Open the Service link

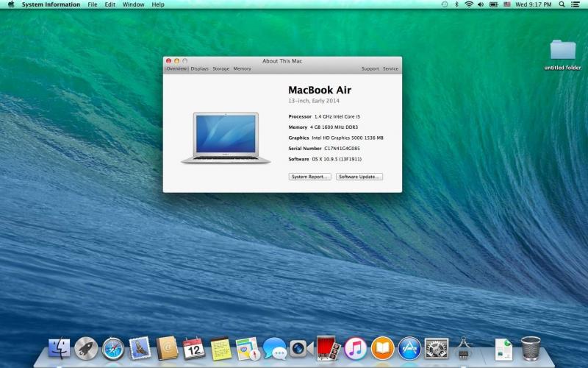click(x=390, y=68)
